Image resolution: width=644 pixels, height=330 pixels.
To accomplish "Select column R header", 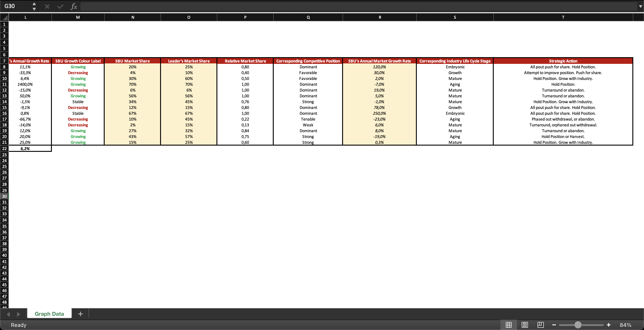I will 379,17.
